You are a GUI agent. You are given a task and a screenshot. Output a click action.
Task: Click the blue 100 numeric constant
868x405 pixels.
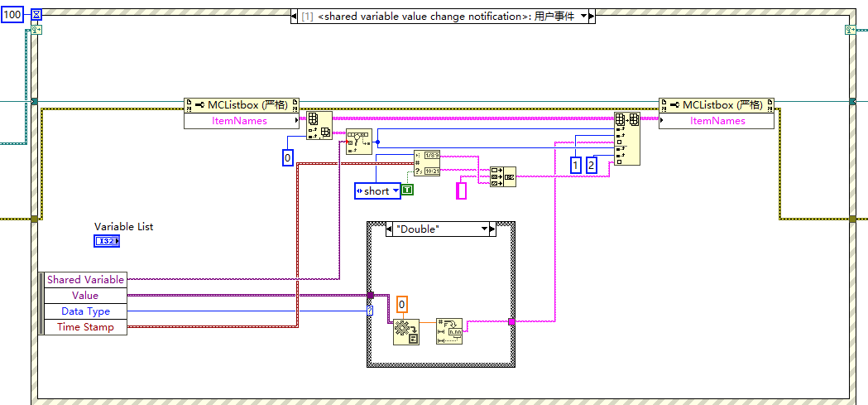click(x=12, y=15)
